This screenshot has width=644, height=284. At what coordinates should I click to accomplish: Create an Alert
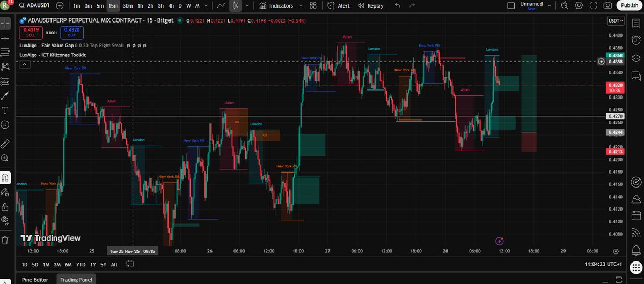(x=338, y=5)
